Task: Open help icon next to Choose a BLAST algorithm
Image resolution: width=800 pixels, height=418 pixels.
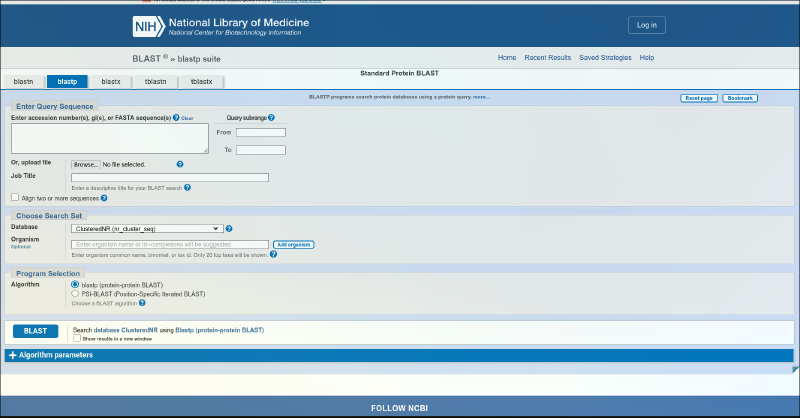Action: (x=142, y=303)
